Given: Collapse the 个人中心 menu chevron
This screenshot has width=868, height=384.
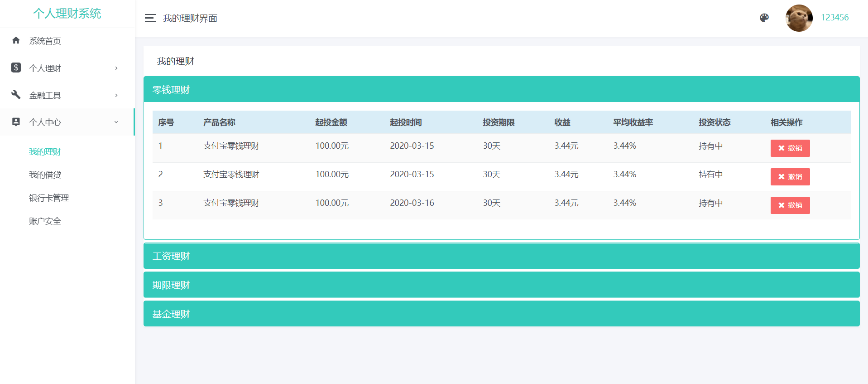Looking at the screenshot, I should pyautogui.click(x=116, y=122).
